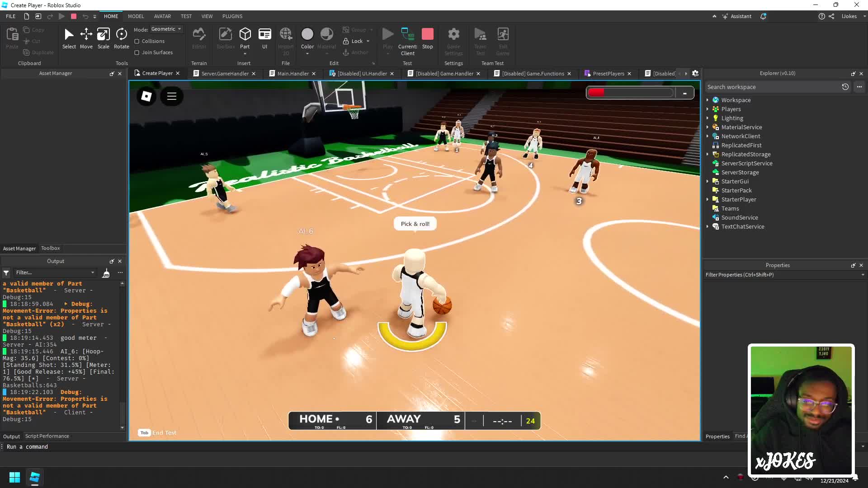Open the PLUGINS ribbon tab
Viewport: 868px width, 488px height.
pos(232,16)
